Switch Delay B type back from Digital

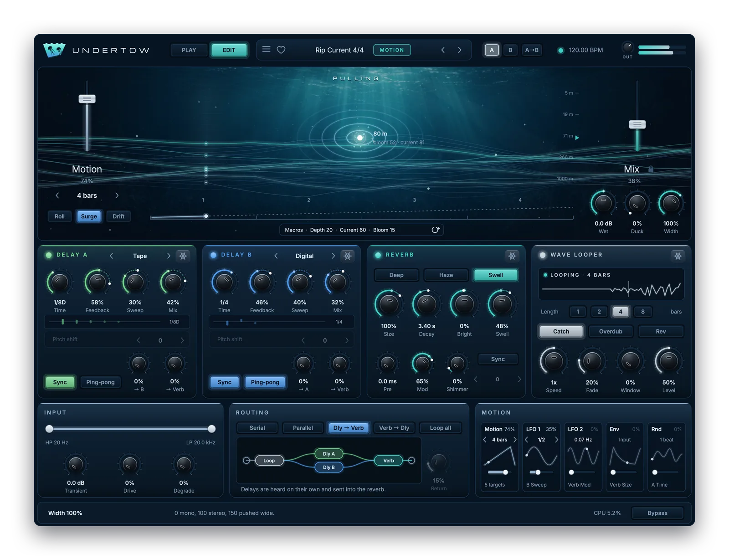click(276, 256)
